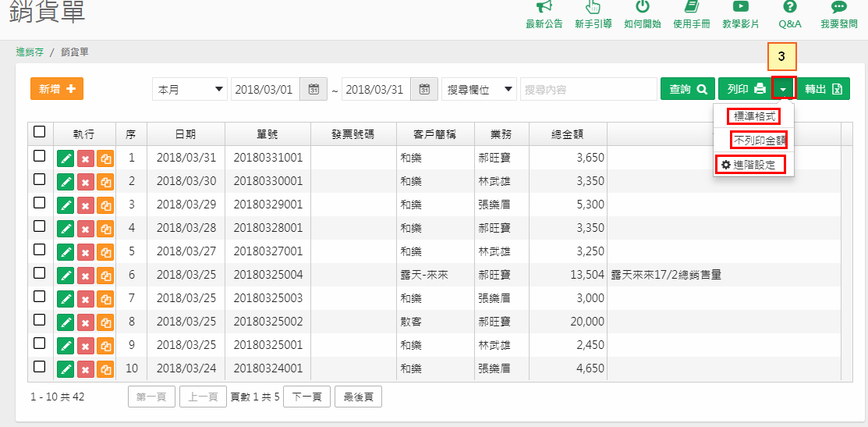The width and height of the screenshot is (868, 427).
Task: Open the start date calendar picker icon
Action: click(x=314, y=89)
